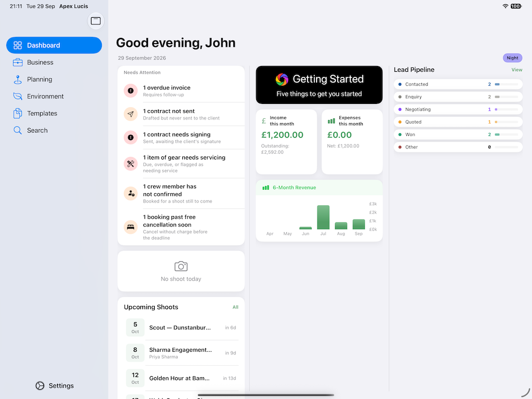Click the camera icon in No shoot today
This screenshot has width=532, height=399.
point(181,267)
